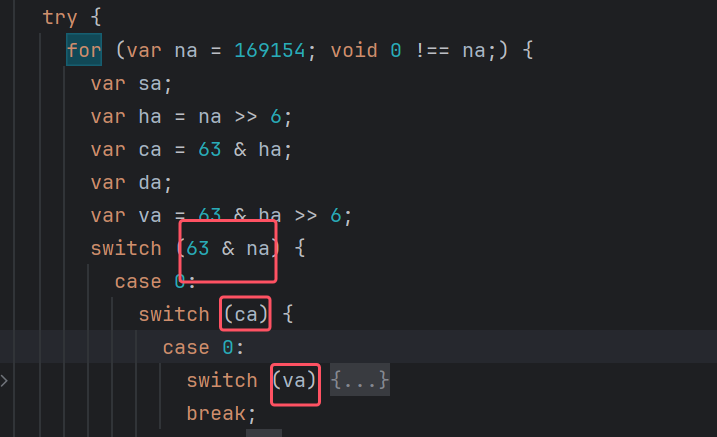The width and height of the screenshot is (717, 437).
Task: Click the 'break;' statement
Action: [221, 414]
